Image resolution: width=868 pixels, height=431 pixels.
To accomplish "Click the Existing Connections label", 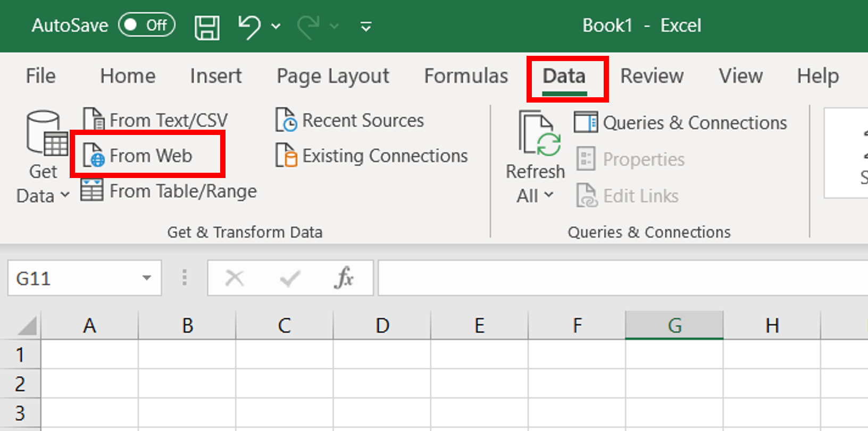I will pos(385,156).
